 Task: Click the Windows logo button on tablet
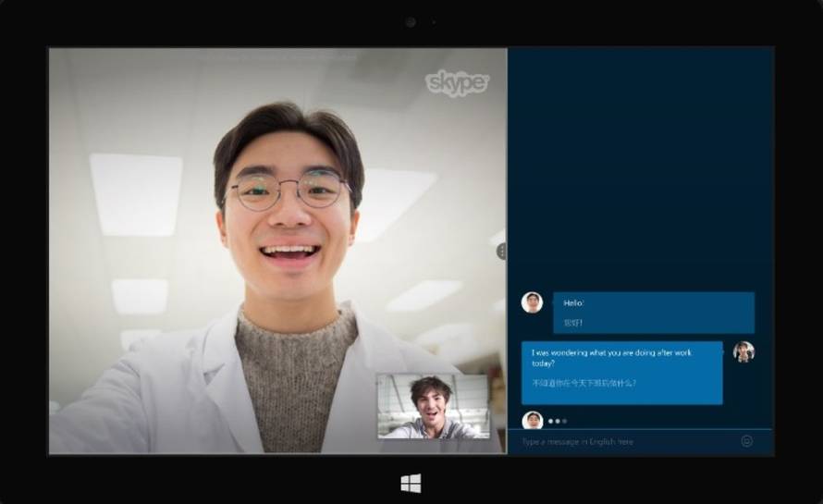click(411, 484)
